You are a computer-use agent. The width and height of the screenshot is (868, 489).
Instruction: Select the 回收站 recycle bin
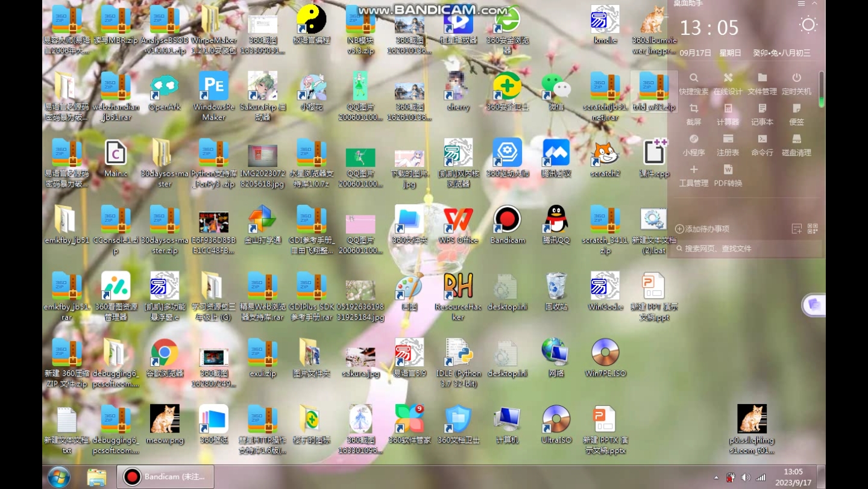pos(556,291)
